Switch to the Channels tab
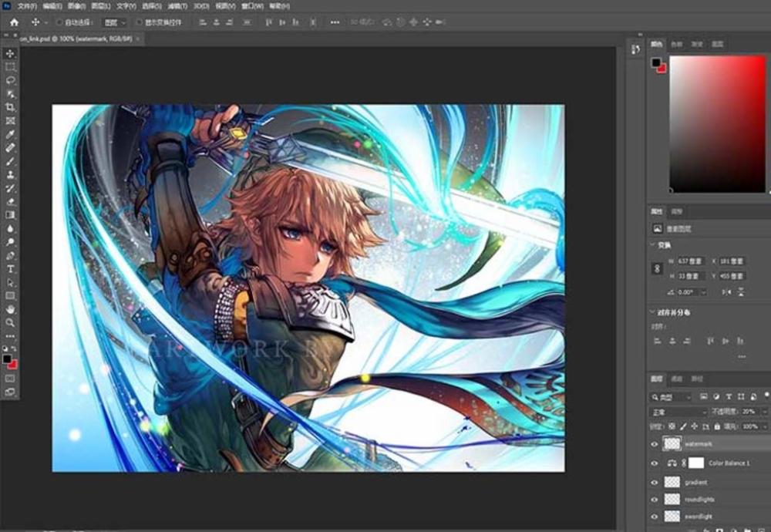771x532 pixels. point(676,379)
